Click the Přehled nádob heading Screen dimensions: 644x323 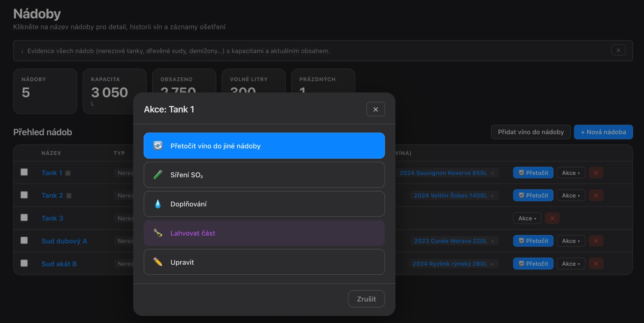point(43,132)
